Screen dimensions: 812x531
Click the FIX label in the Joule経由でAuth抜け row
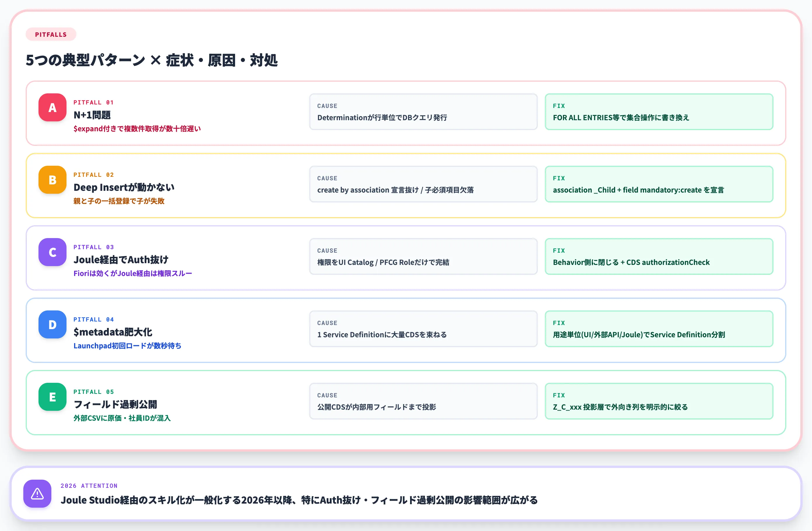pos(559,251)
